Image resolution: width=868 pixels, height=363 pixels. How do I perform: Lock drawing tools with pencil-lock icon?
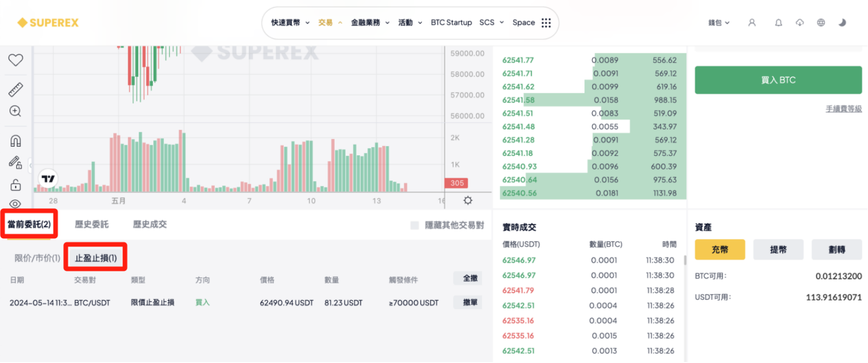click(15, 163)
